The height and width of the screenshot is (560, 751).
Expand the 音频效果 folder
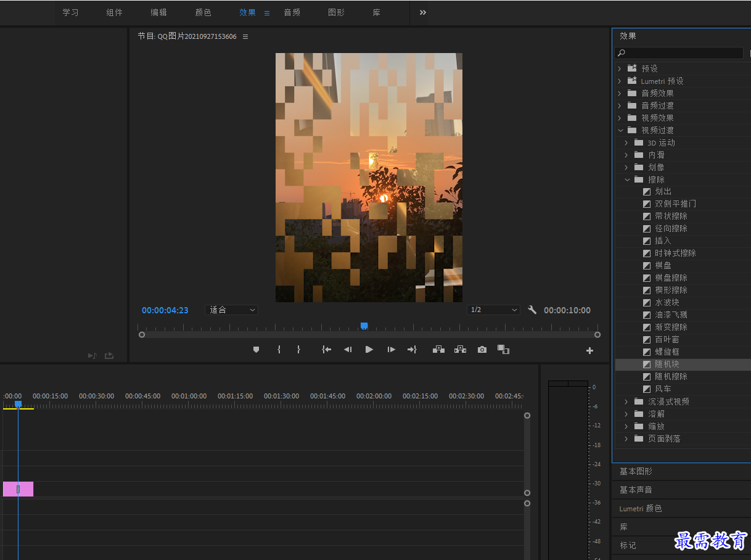620,93
